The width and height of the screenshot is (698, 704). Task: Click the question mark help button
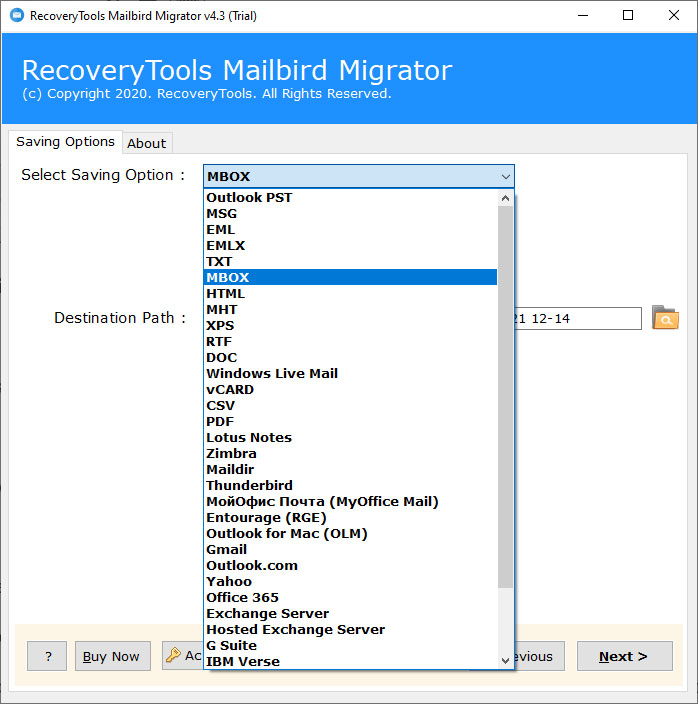pyautogui.click(x=47, y=656)
